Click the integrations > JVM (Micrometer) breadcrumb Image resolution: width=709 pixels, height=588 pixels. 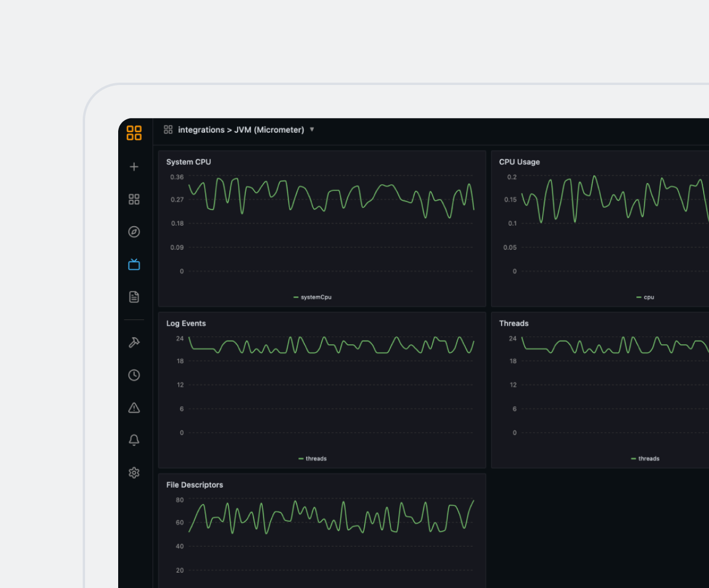[x=241, y=130]
